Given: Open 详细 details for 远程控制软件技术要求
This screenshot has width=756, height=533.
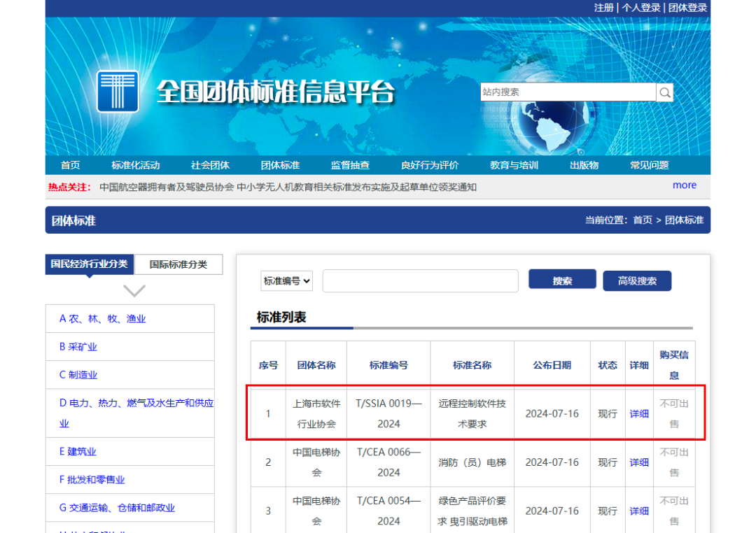Looking at the screenshot, I should pos(638,413).
